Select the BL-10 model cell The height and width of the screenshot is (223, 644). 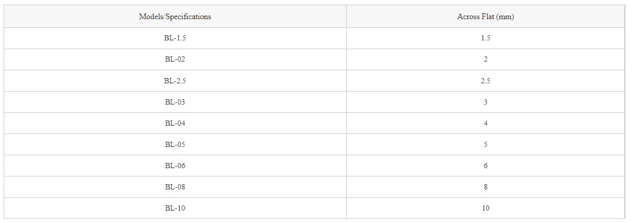tap(175, 208)
